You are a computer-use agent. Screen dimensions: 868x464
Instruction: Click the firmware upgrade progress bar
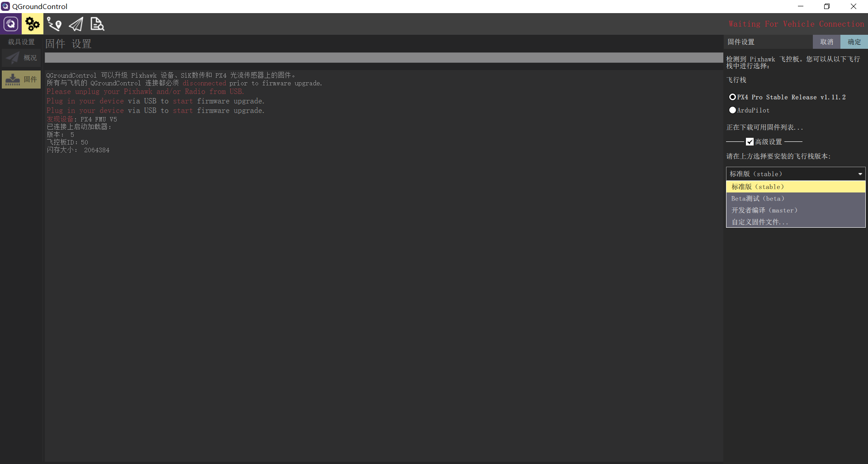(x=384, y=58)
